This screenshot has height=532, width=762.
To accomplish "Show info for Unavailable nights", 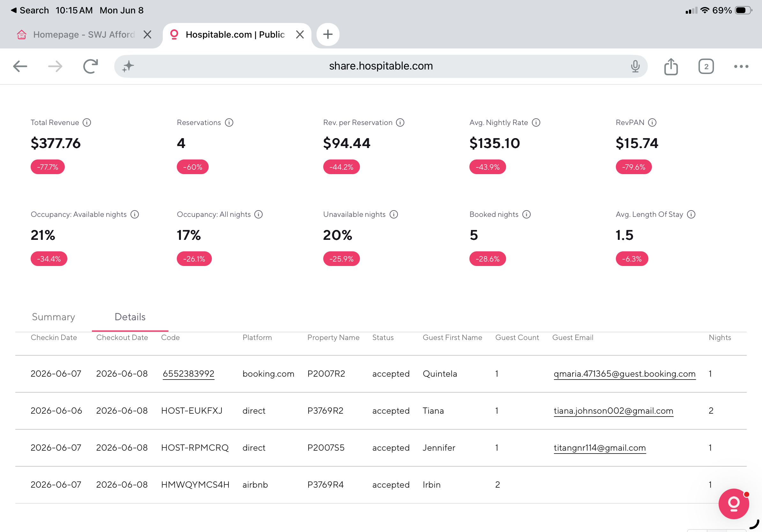I will pos(393,214).
